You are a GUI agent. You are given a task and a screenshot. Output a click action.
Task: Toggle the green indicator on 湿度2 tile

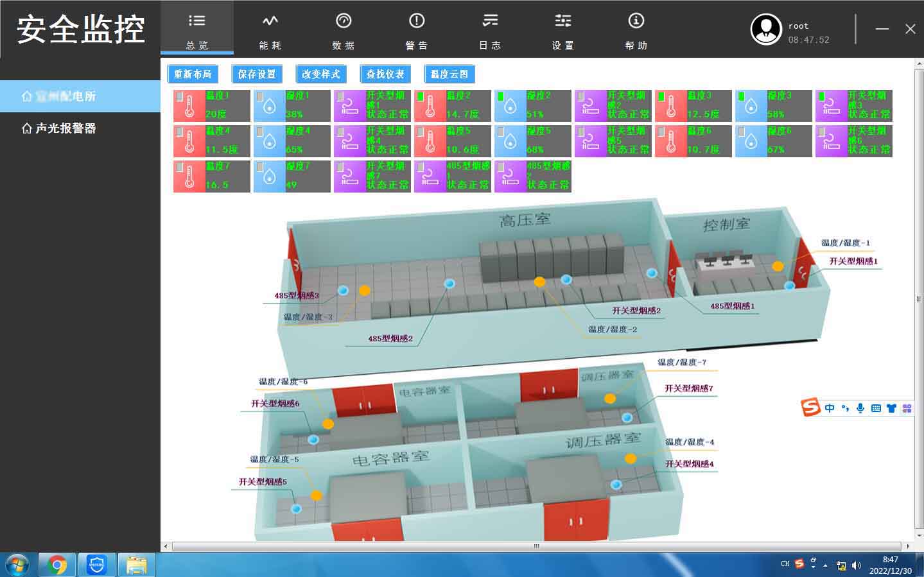(501, 96)
